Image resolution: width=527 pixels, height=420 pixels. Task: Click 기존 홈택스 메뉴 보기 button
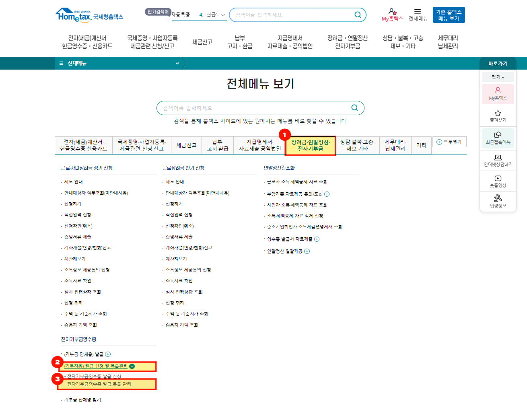click(449, 15)
